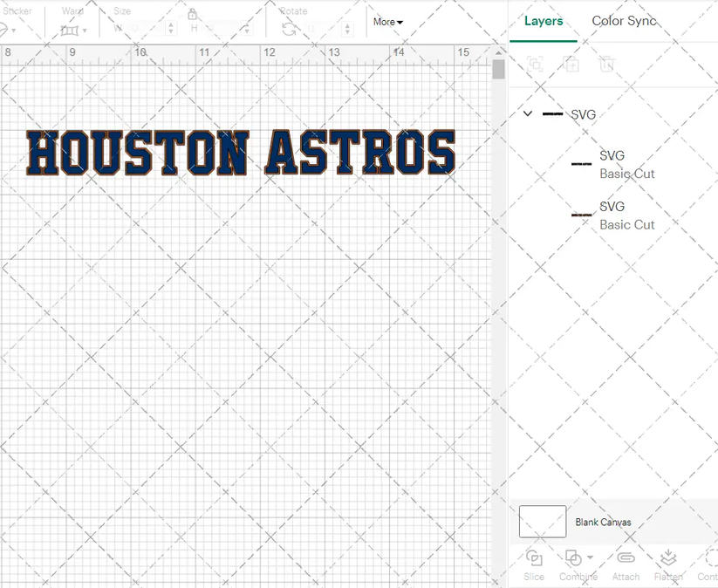Duplicate a layer with the copy icon

point(571,64)
